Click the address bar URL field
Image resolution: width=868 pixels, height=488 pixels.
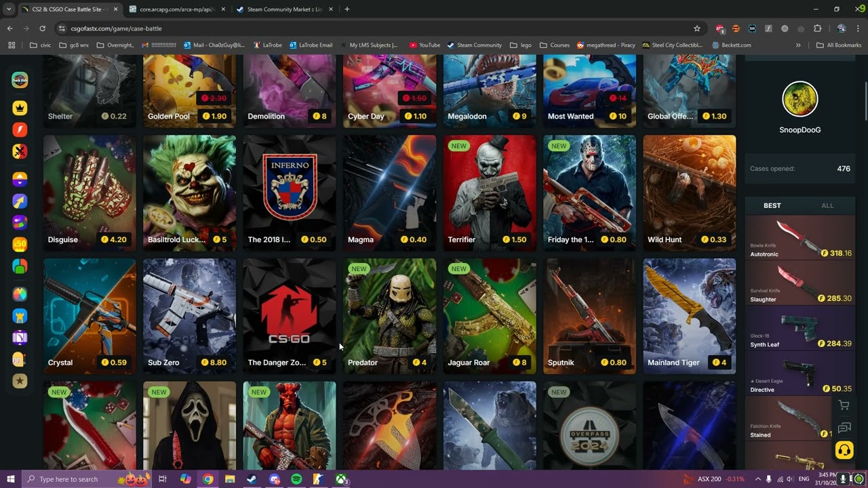pyautogui.click(x=373, y=28)
